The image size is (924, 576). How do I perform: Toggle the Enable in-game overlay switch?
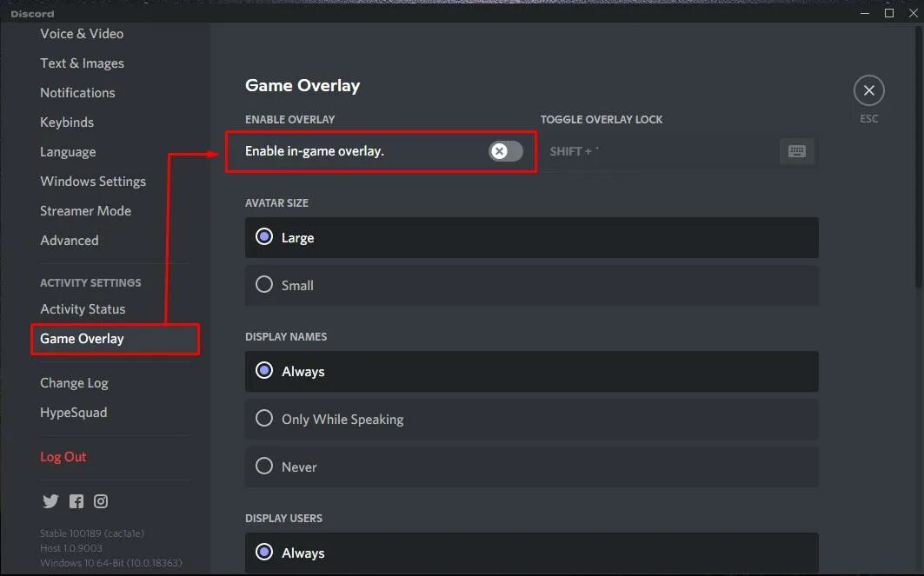pyautogui.click(x=506, y=151)
